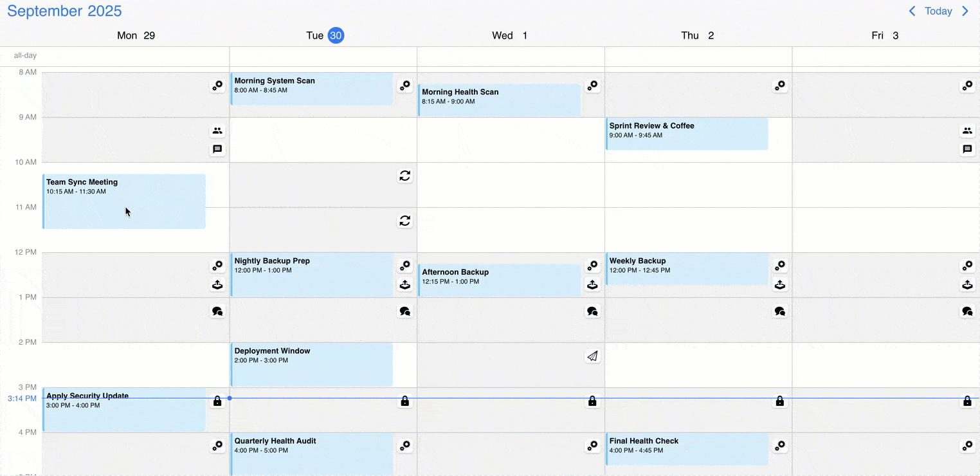Viewport: 980px width, 476px height.
Task: Jump to the current date with Today
Action: pyautogui.click(x=938, y=11)
